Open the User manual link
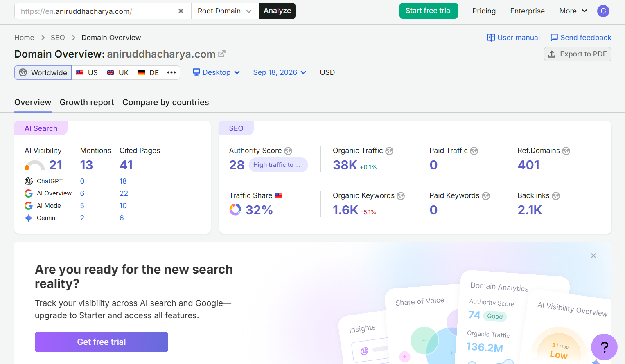625x364 pixels. point(513,38)
